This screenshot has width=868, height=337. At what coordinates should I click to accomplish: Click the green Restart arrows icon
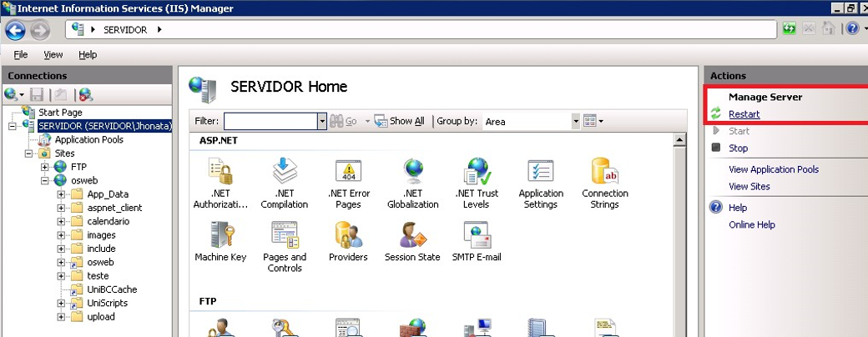tap(716, 114)
